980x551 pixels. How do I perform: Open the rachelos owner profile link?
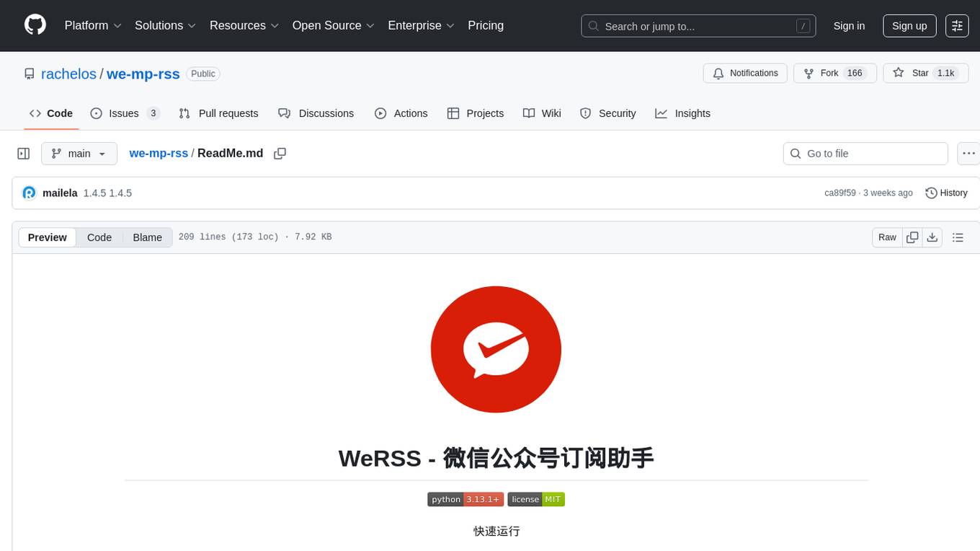point(68,74)
